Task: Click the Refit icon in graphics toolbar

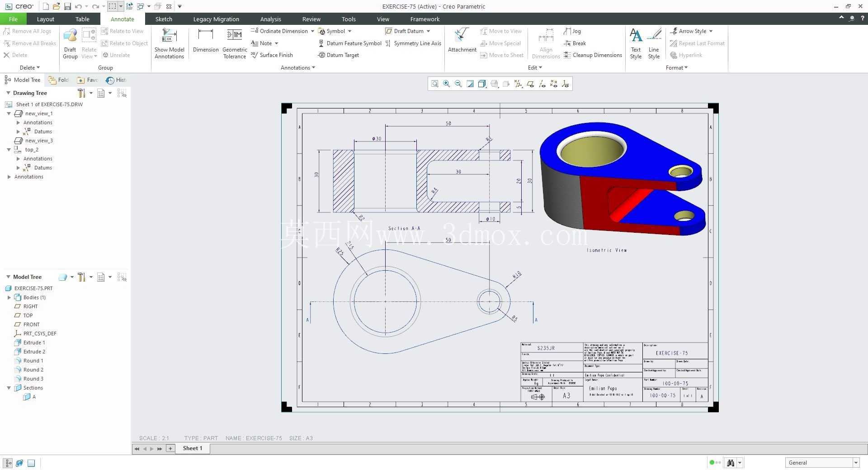Action: click(434, 84)
